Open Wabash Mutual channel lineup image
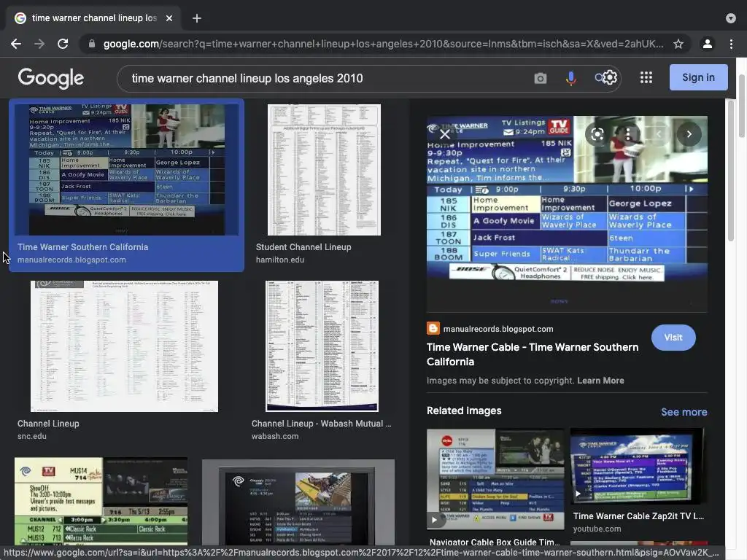This screenshot has width=747, height=560. [x=322, y=346]
